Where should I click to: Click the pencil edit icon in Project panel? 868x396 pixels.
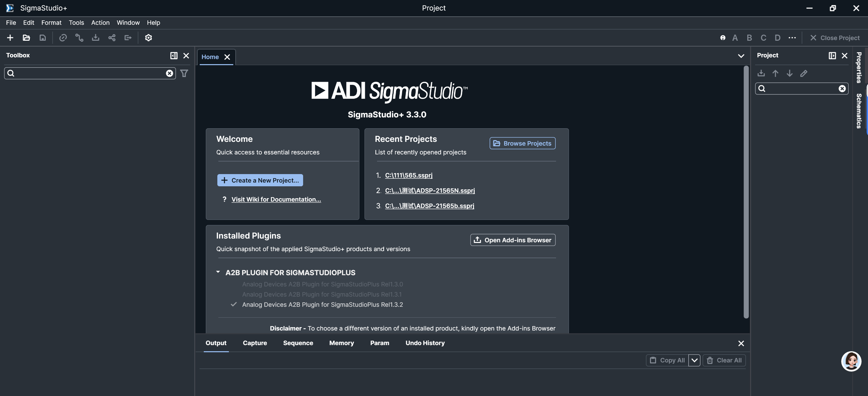pos(804,73)
